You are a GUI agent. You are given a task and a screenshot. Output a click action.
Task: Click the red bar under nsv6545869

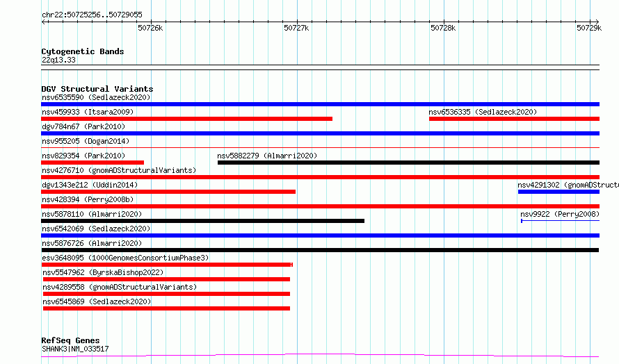(x=166, y=308)
